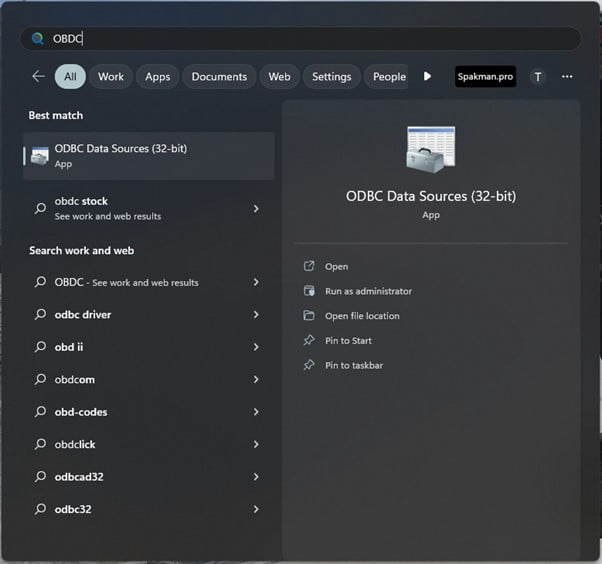Open the three-dots more options menu
This screenshot has height=564, width=602.
point(567,76)
